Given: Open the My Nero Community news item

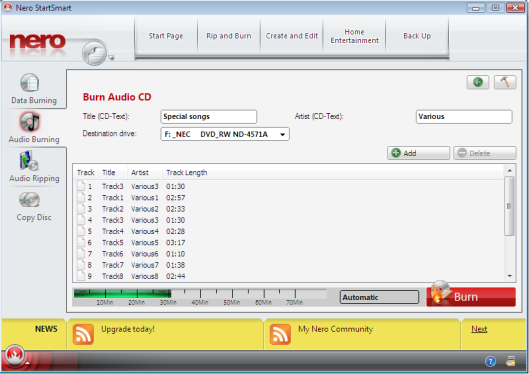Looking at the screenshot, I should 336,329.
